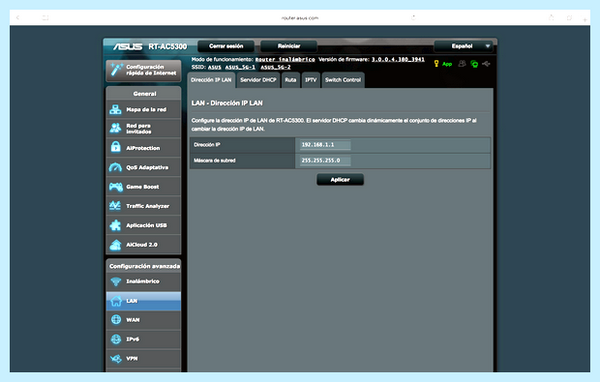Click the QoS Adaptativa gauge icon
Screen dimensions: 600x382
(116, 167)
